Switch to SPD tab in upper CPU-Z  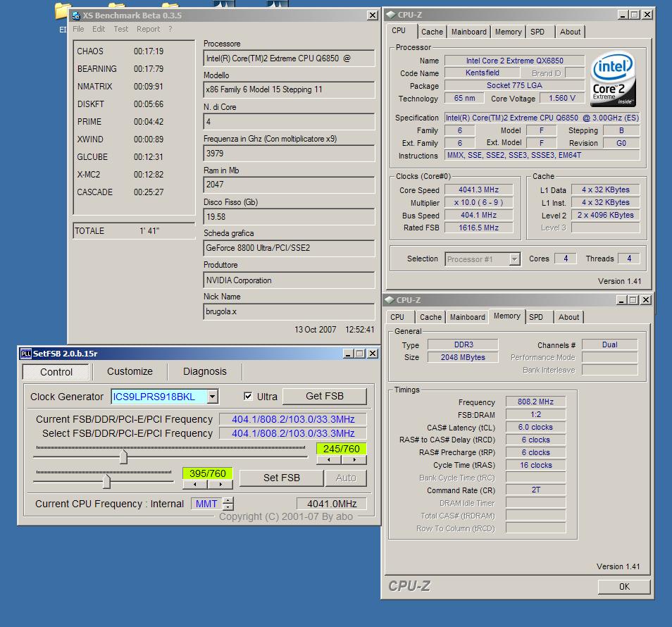[x=537, y=32]
